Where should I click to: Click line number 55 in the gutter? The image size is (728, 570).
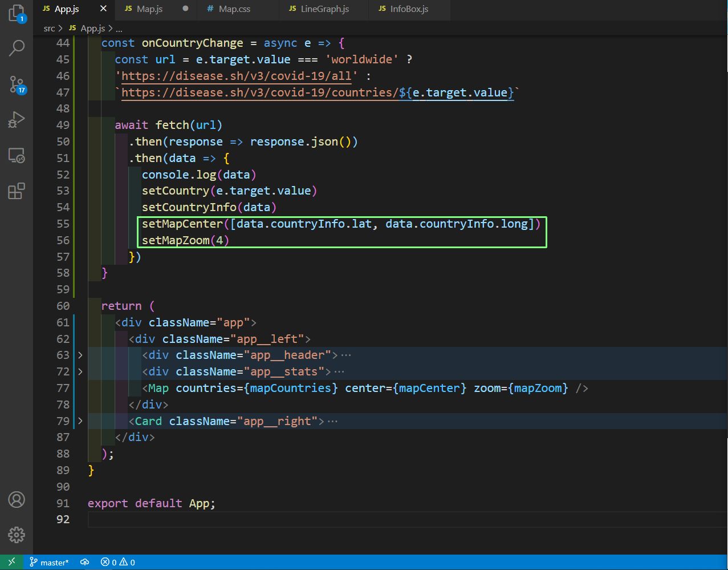tap(63, 224)
